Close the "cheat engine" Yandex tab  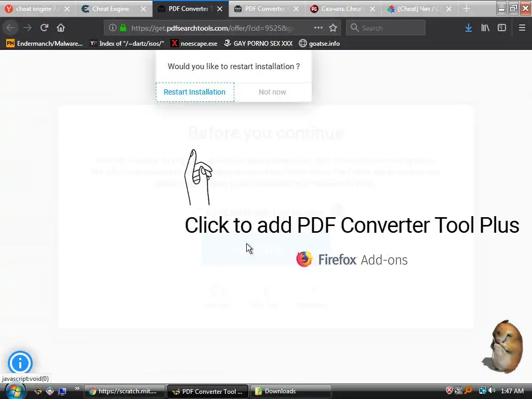click(x=67, y=9)
